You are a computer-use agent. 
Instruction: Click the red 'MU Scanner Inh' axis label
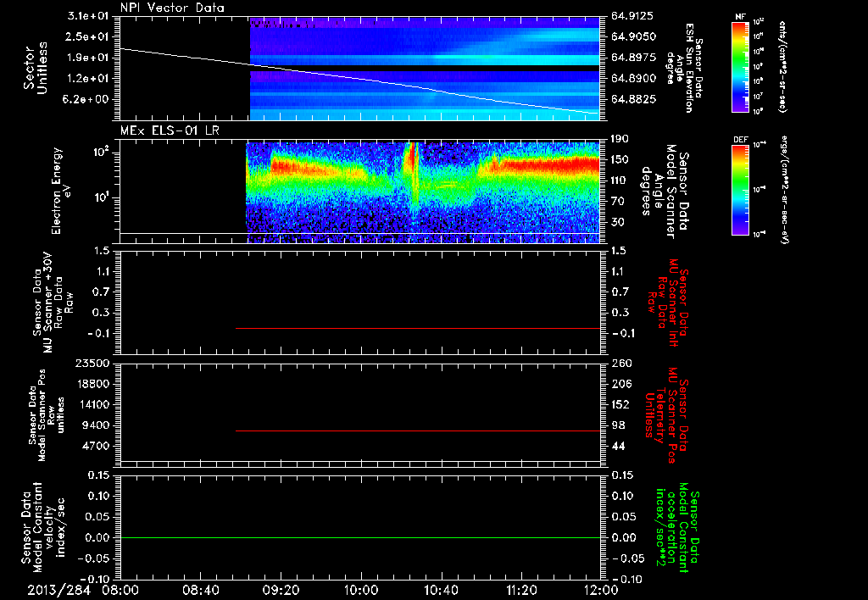click(668, 303)
